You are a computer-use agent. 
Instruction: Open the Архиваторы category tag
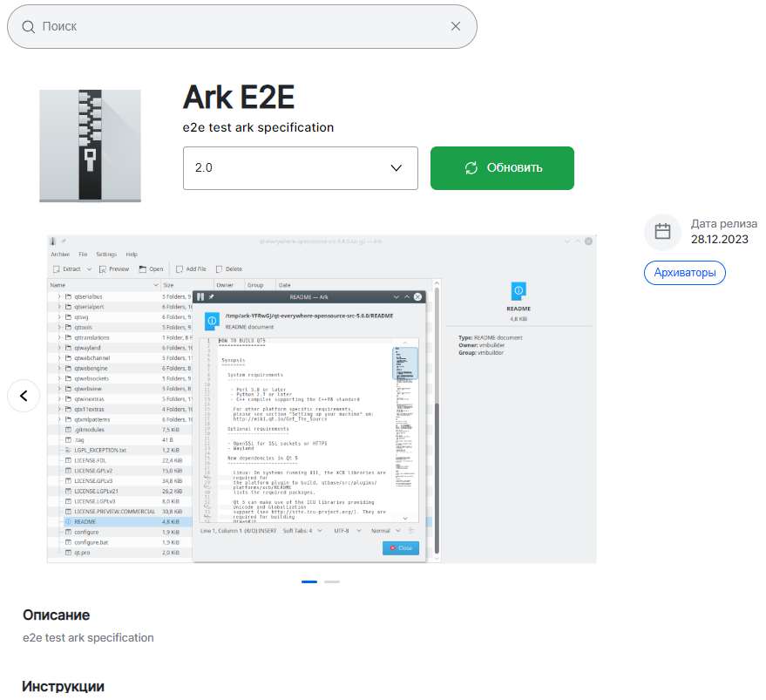click(x=684, y=273)
